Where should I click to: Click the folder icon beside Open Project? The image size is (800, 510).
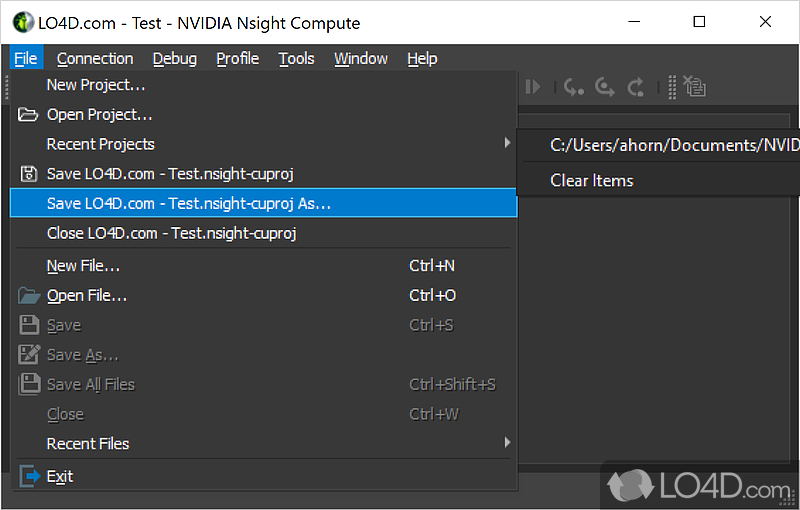[x=28, y=114]
